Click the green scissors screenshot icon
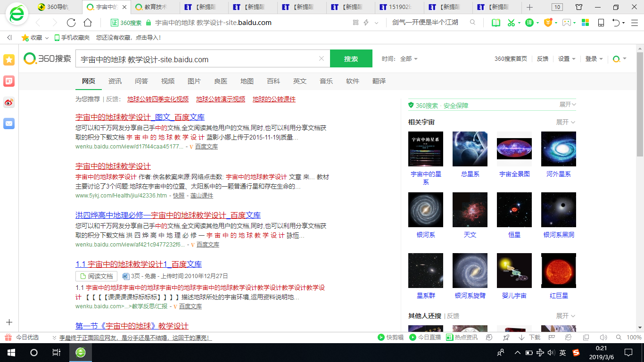This screenshot has height=362, width=644. click(x=511, y=23)
